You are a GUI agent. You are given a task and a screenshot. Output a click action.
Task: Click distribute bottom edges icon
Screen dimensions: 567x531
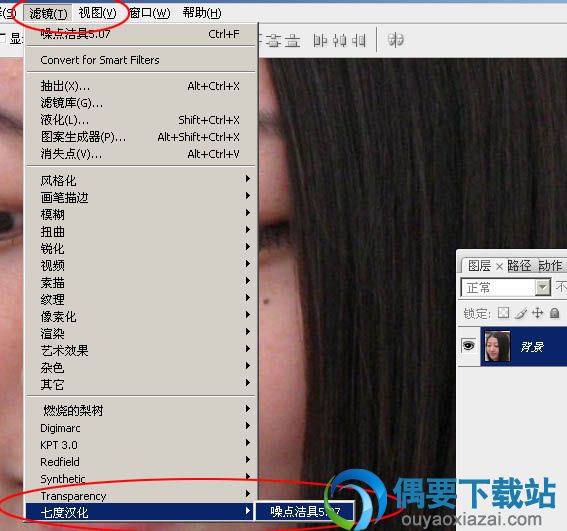click(292, 41)
